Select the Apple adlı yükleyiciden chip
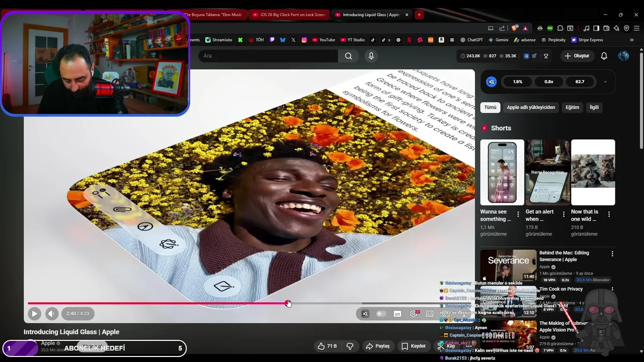 531,107
